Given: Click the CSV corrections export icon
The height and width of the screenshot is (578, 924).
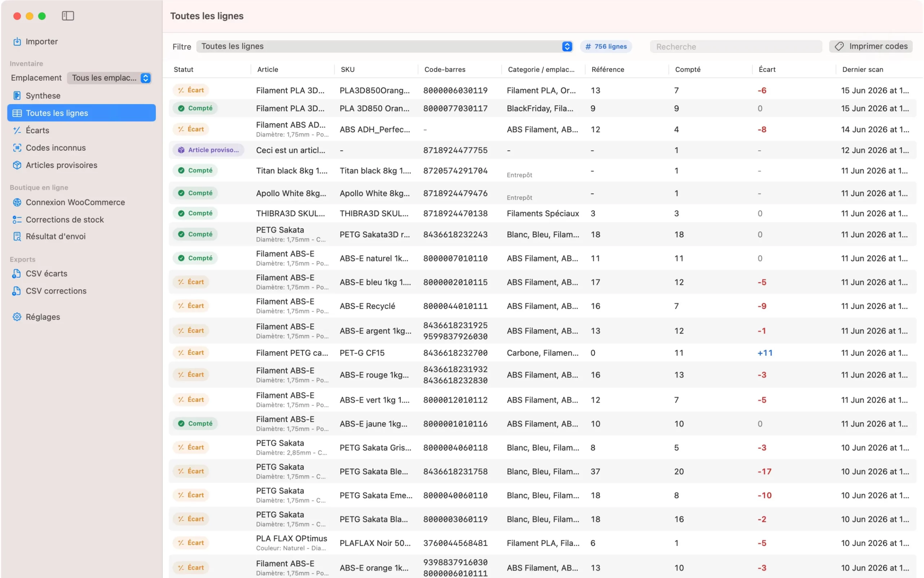Looking at the screenshot, I should pos(16,290).
